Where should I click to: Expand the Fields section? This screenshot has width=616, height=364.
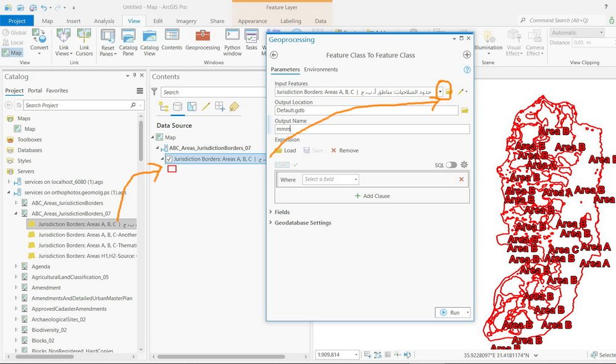click(280, 212)
